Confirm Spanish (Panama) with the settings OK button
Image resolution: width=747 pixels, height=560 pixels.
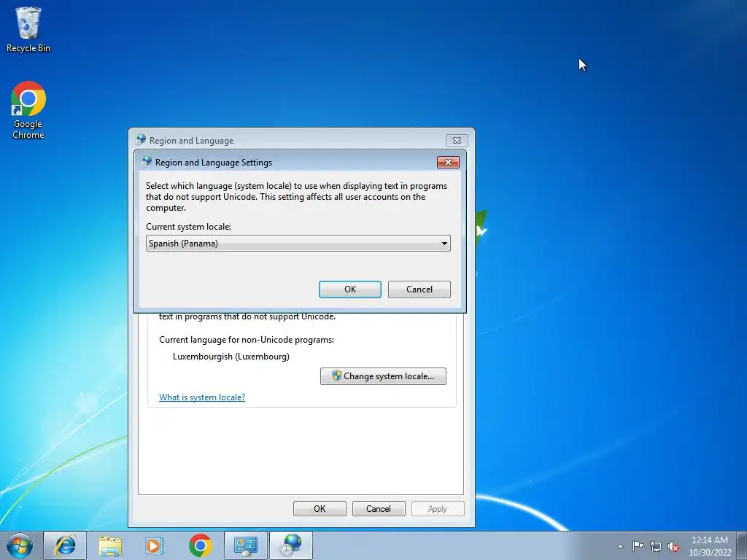coord(350,289)
